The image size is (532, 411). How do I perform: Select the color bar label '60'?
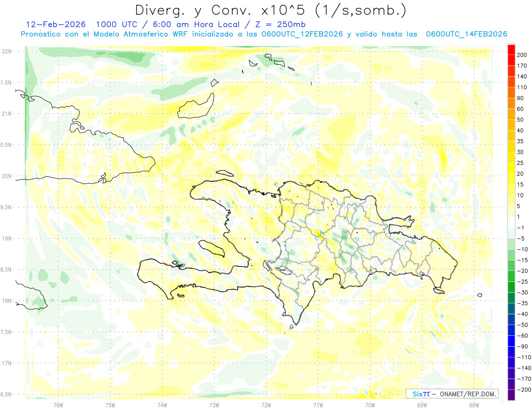pyautogui.click(x=521, y=109)
